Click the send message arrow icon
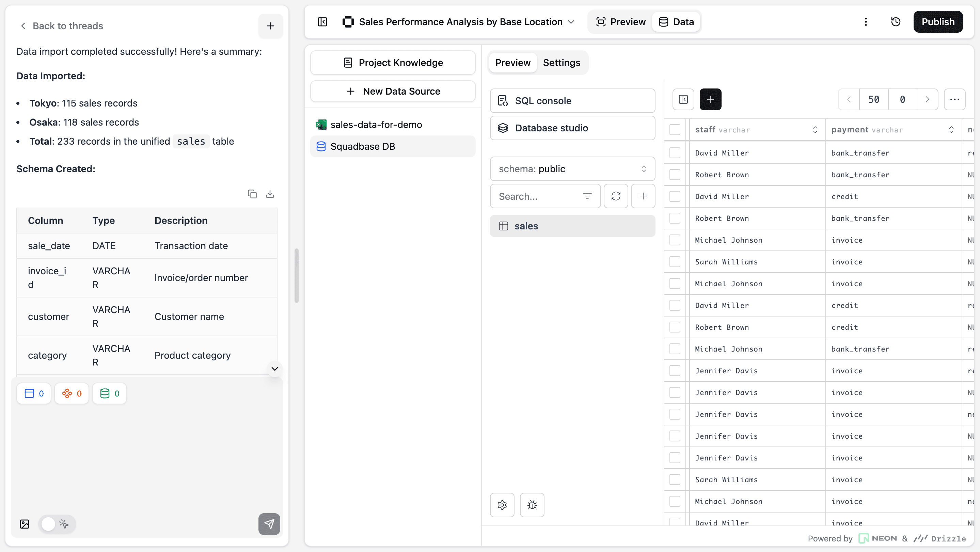 [269, 524]
